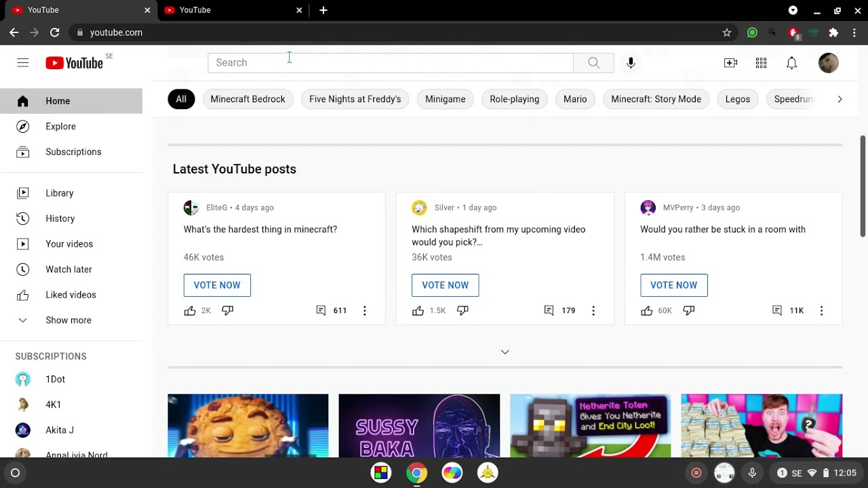The width and height of the screenshot is (868, 488).
Task: Dislike EliteG's post
Action: coord(227,310)
